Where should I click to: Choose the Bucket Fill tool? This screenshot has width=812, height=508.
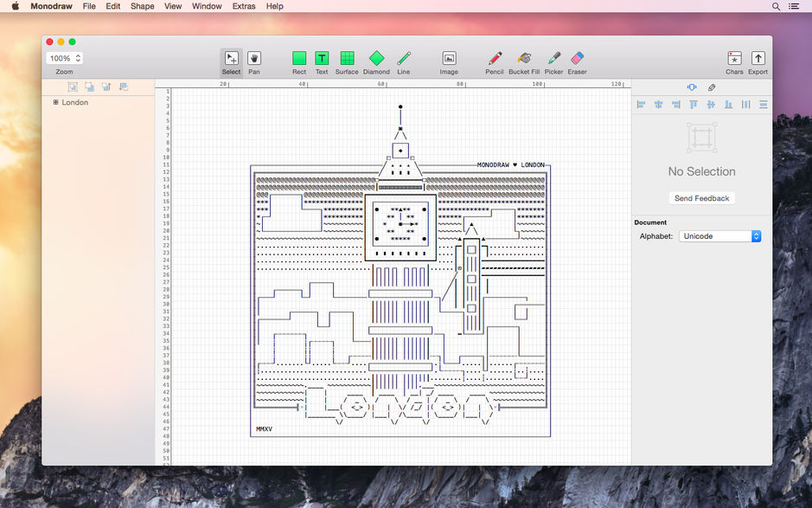[524, 62]
